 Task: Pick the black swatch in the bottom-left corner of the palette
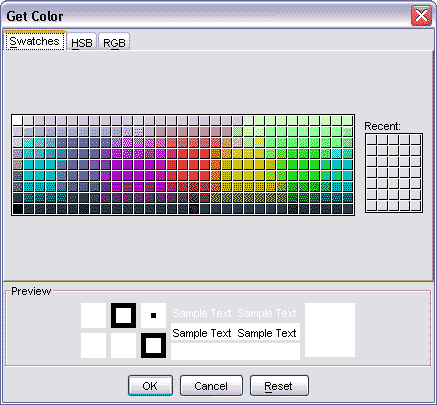[18, 209]
